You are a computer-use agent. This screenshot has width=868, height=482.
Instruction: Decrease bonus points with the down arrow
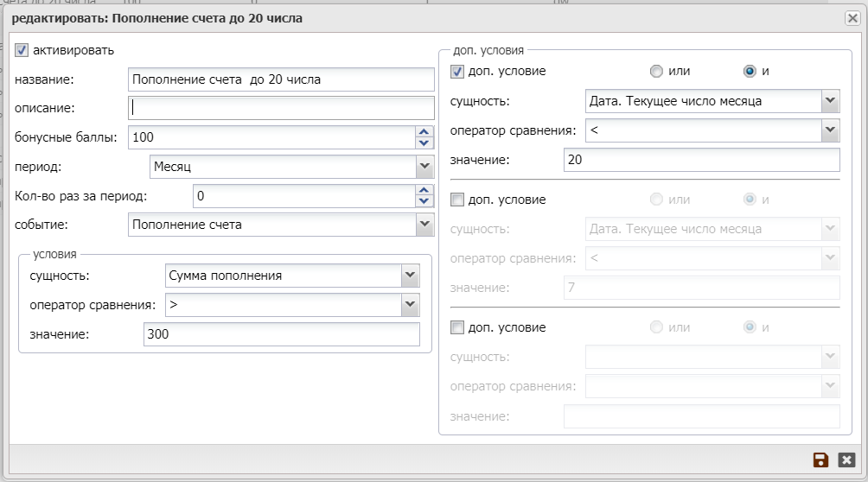424,143
